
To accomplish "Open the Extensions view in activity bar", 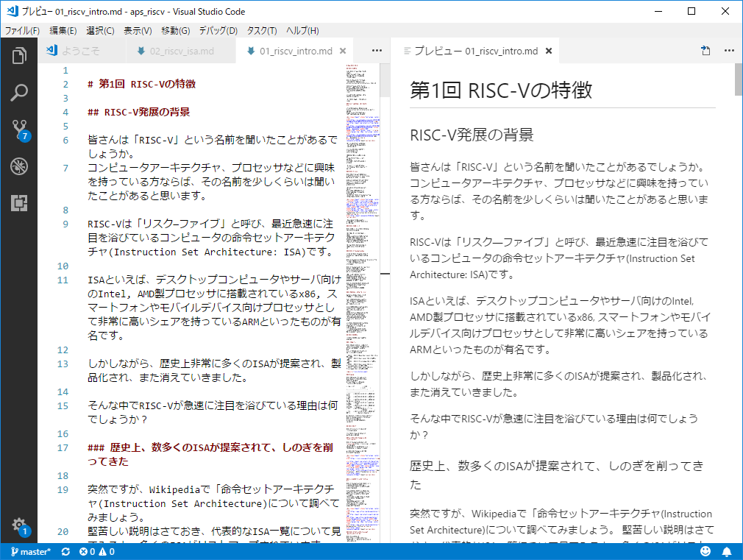I will [19, 203].
